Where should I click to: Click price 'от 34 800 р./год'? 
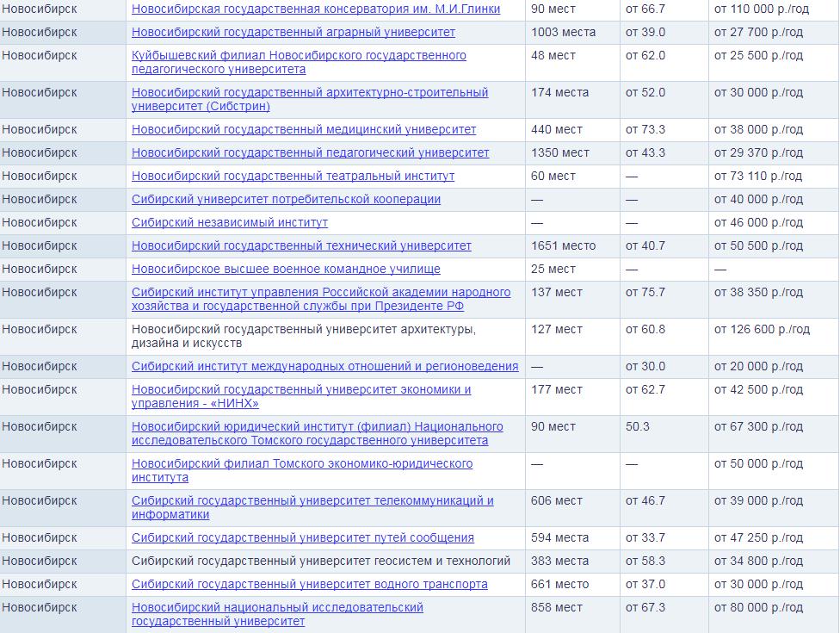coord(758,562)
